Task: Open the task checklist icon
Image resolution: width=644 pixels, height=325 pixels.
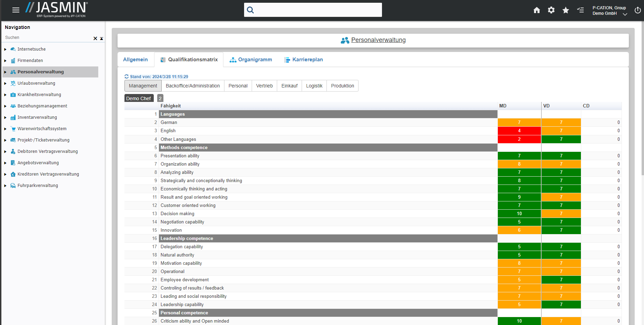Action: point(580,10)
